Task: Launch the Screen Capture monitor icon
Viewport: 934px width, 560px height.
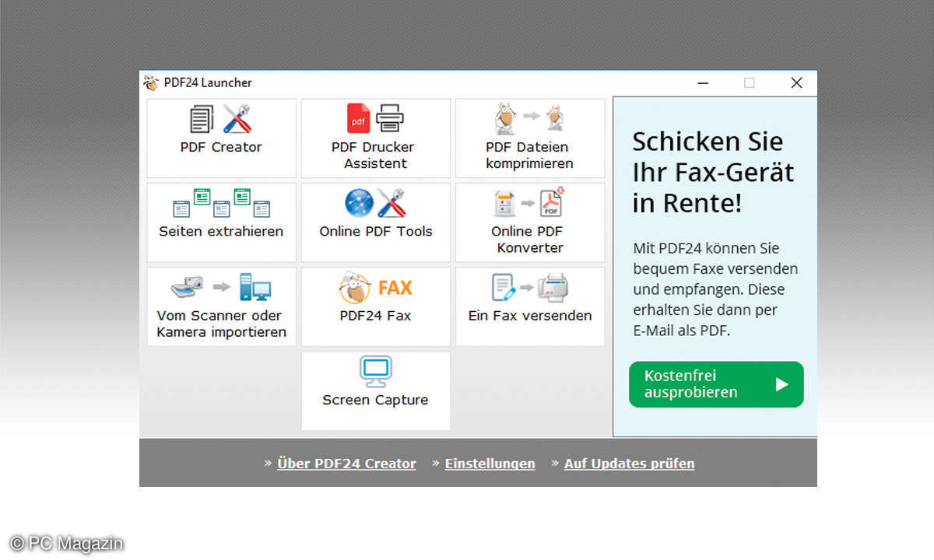Action: tap(375, 372)
